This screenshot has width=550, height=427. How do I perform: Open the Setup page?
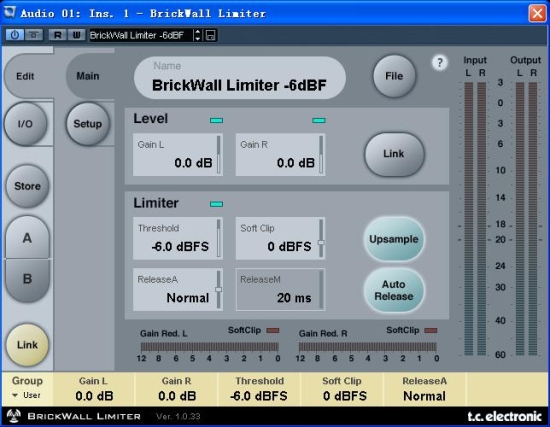[x=88, y=124]
